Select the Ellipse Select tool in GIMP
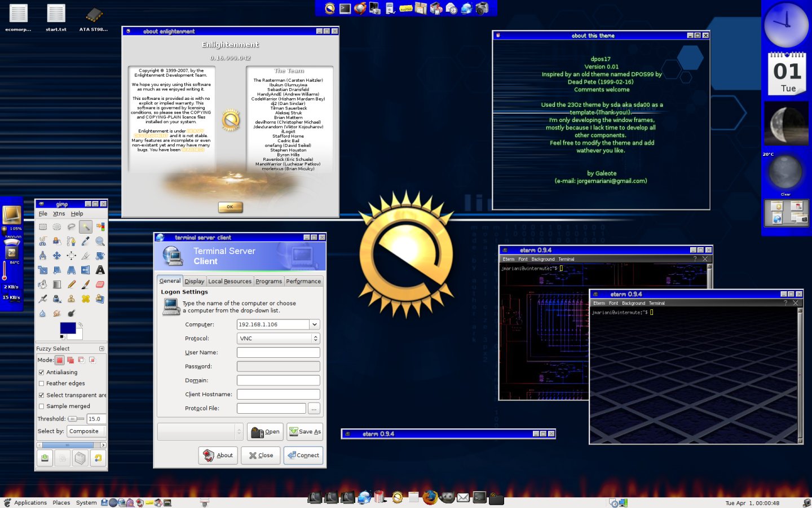Screen dimensions: 812x508 click(57, 227)
